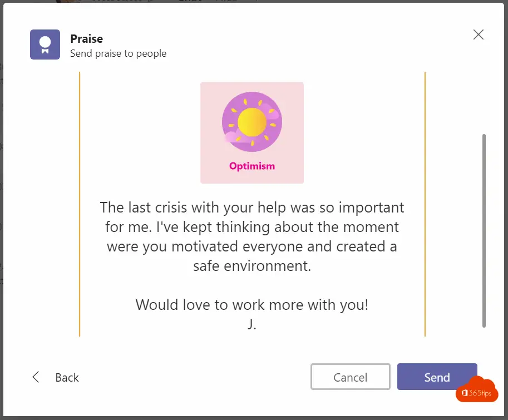Click the right orange border of preview
Image resolution: width=508 pixels, height=420 pixels.
tap(425, 204)
